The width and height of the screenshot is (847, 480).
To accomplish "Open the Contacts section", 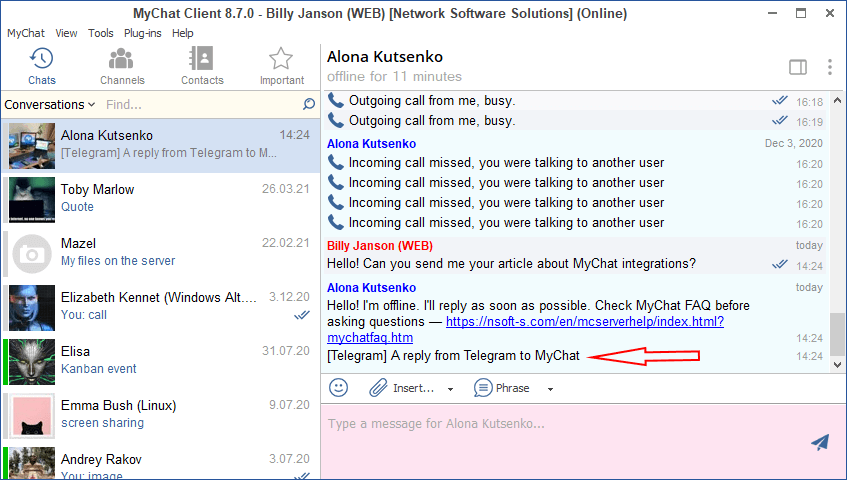I will click(x=202, y=66).
